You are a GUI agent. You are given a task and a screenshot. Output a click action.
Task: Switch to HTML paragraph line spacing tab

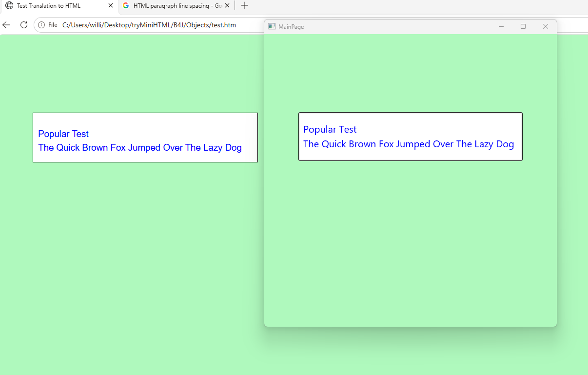[x=176, y=6]
